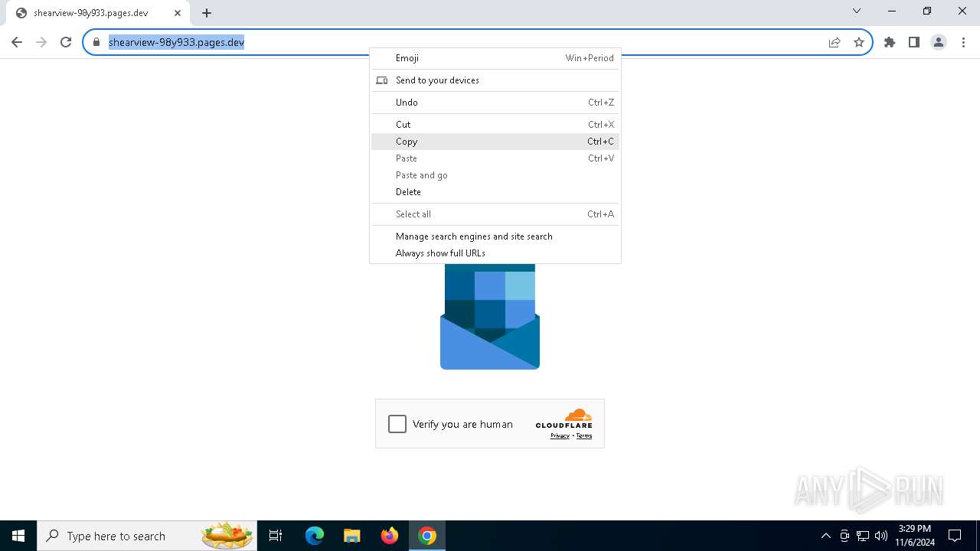Screen dimensions: 980x551
Task: Click the blue envelope logo image
Action: coord(490,316)
